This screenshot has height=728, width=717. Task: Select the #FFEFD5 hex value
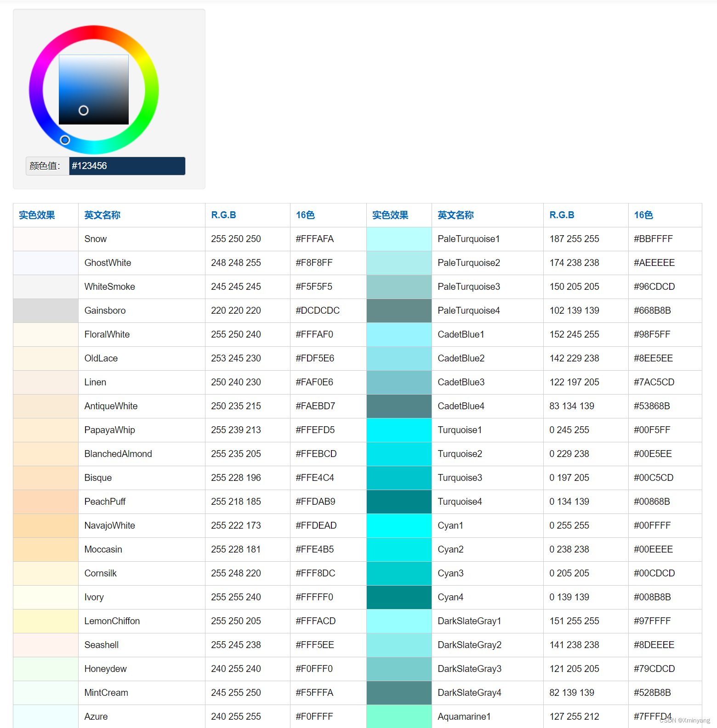click(315, 430)
